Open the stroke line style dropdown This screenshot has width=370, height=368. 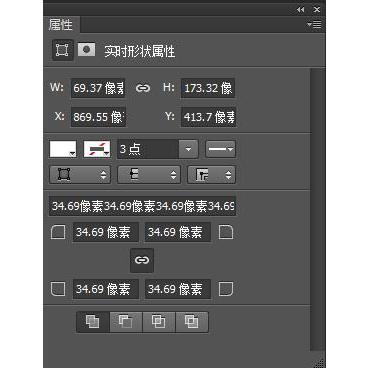click(220, 149)
